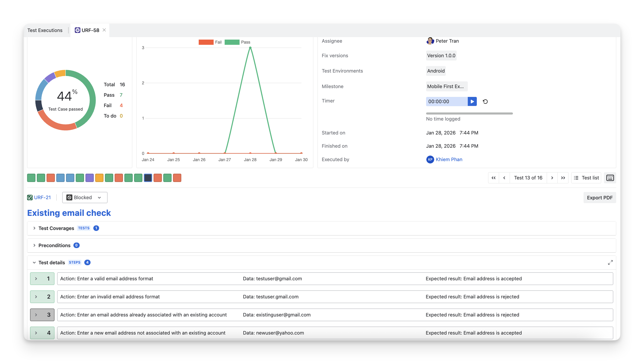
Task: Go to next test using right chevron
Action: pos(552,178)
